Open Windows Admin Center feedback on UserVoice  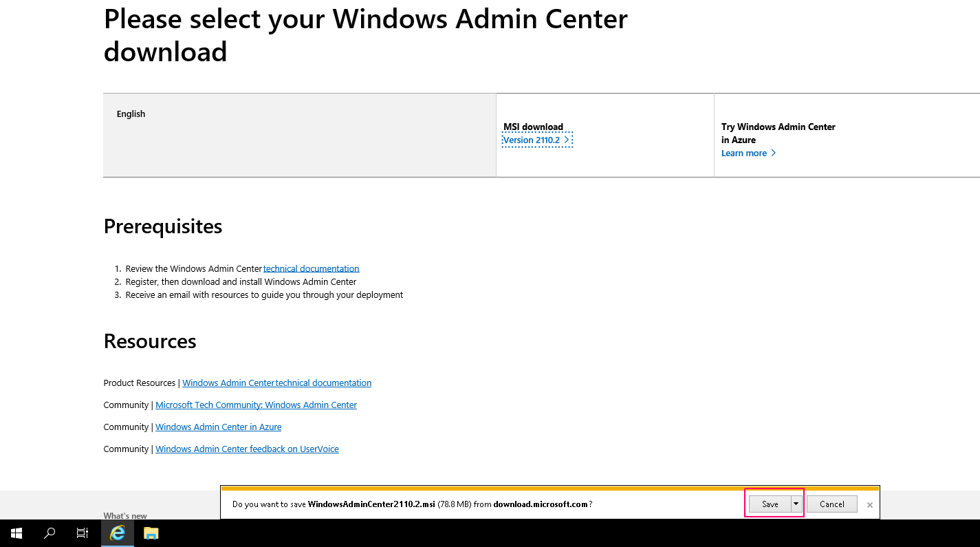tap(247, 449)
